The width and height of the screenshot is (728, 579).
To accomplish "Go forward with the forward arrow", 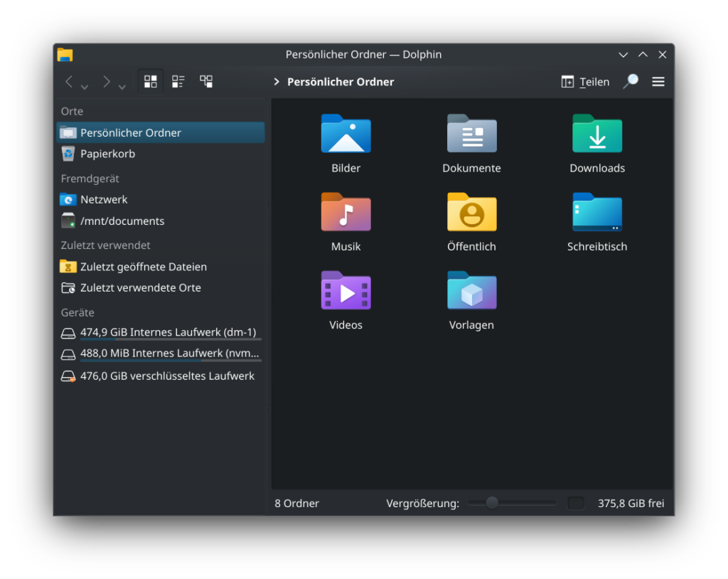I will point(106,82).
